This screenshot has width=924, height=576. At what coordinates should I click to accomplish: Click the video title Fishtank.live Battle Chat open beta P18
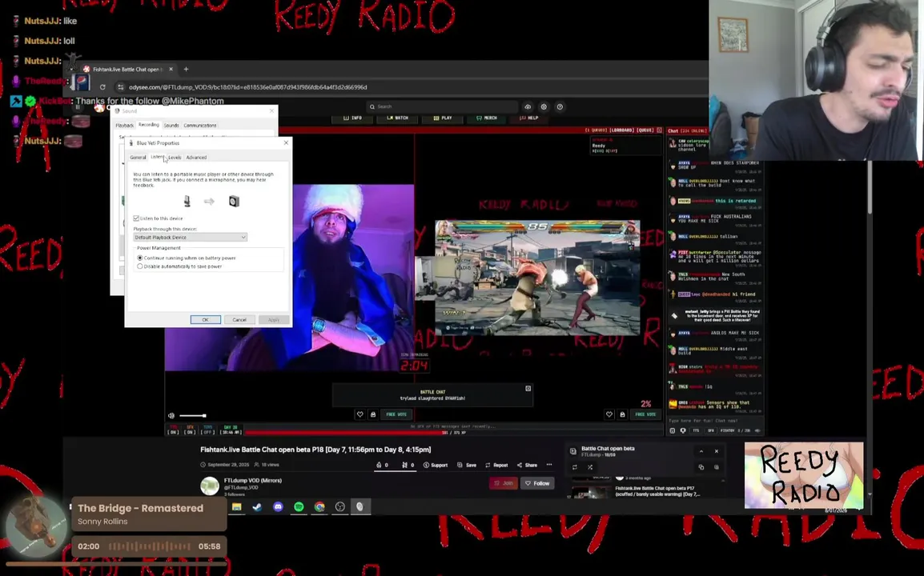tap(315, 450)
